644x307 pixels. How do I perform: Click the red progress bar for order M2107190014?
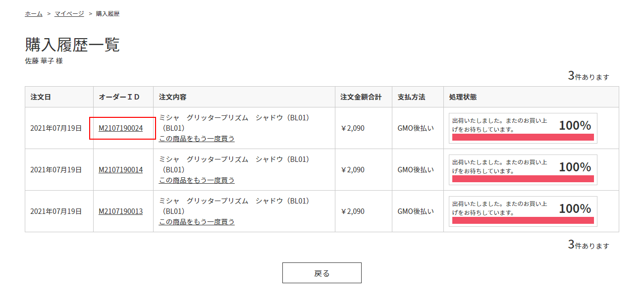point(523,179)
